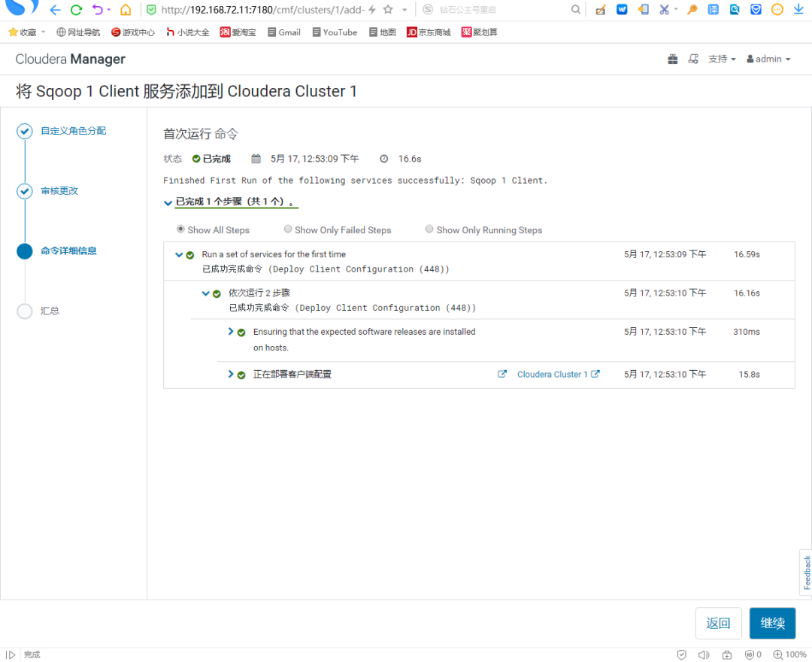Open dropdown arrow next to scissors screenshot icon
Image resolution: width=812 pixels, height=662 pixels.
click(676, 9)
